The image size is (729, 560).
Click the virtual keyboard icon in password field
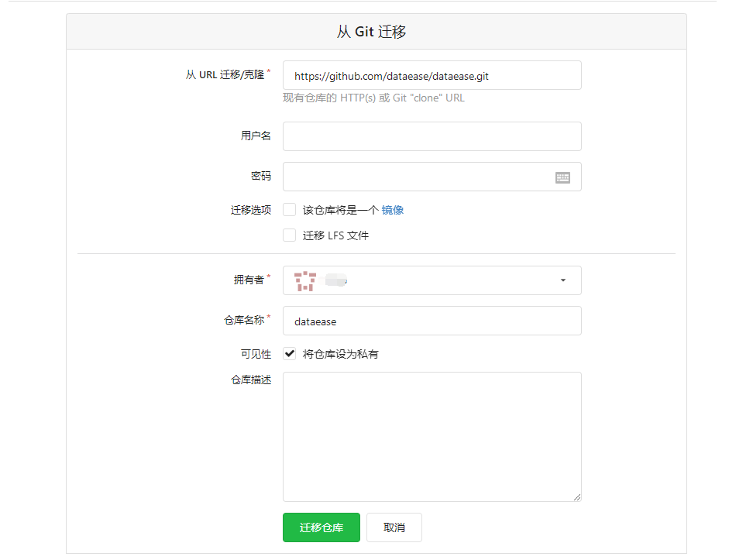[562, 177]
